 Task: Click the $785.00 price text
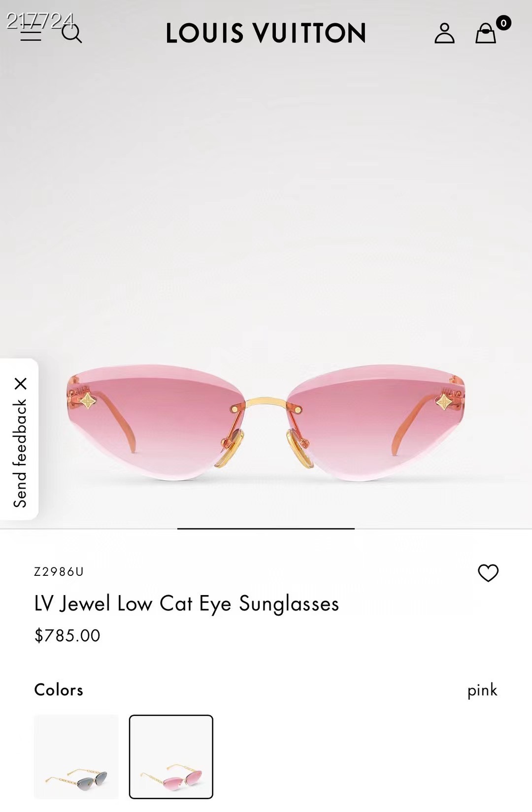(67, 635)
